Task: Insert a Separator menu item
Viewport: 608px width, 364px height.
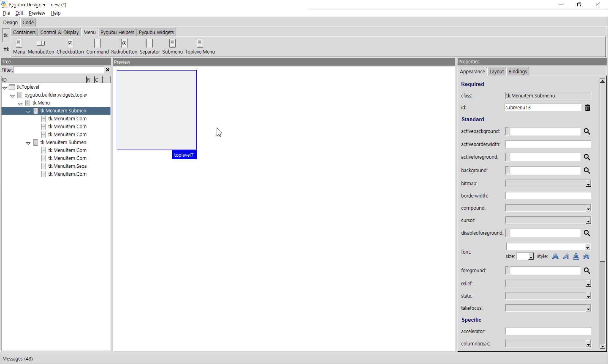Action: click(x=149, y=43)
